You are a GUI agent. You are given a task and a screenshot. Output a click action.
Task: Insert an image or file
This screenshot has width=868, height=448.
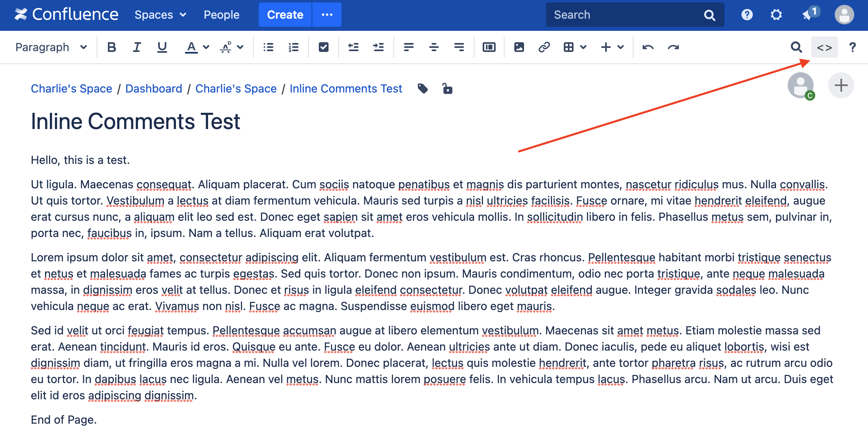pyautogui.click(x=519, y=47)
